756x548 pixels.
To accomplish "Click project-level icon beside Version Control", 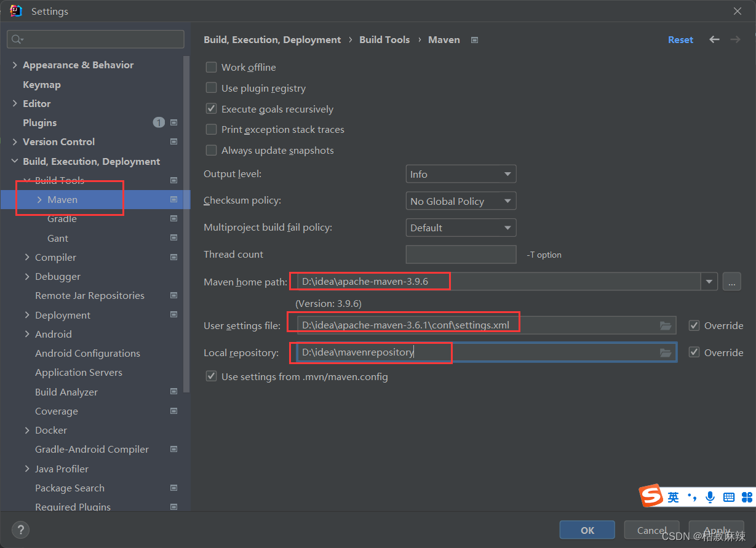I will point(173,141).
